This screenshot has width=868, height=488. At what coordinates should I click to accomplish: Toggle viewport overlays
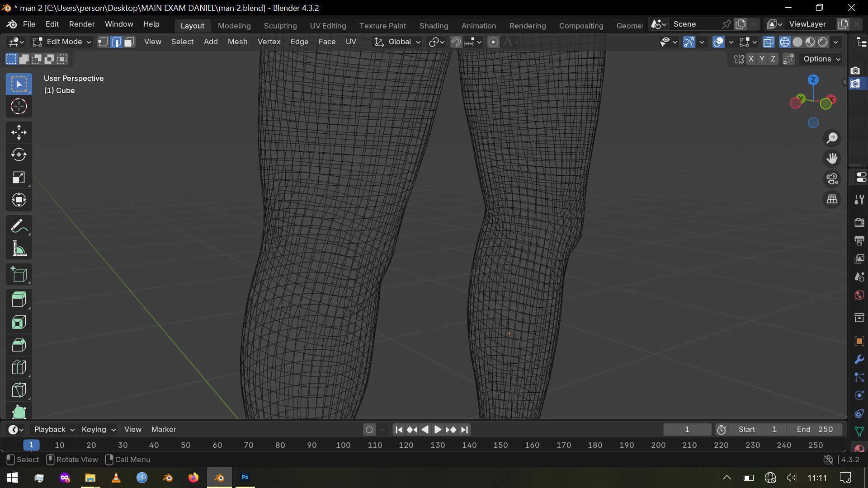click(718, 42)
